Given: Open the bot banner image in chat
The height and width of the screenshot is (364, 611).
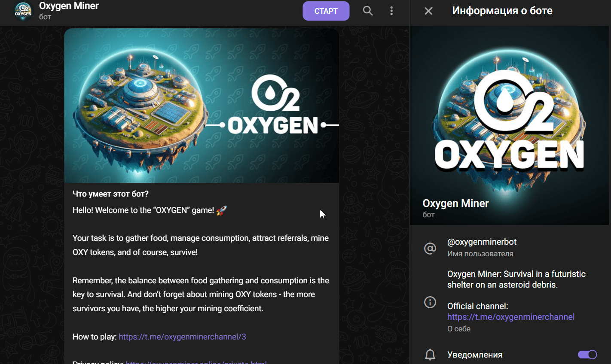Looking at the screenshot, I should (x=202, y=106).
